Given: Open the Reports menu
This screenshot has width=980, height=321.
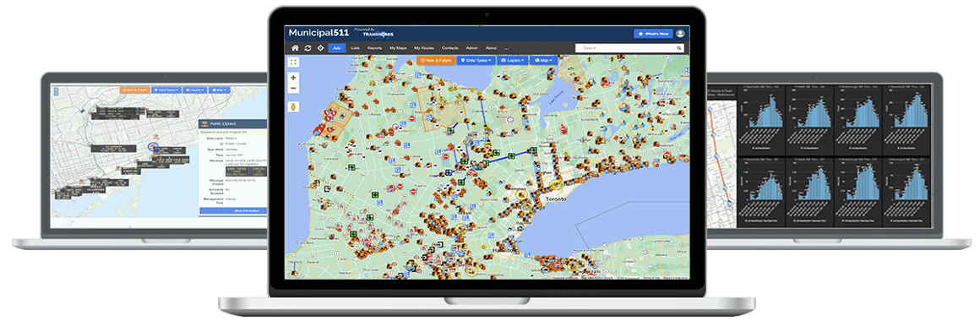Looking at the screenshot, I should [x=374, y=48].
